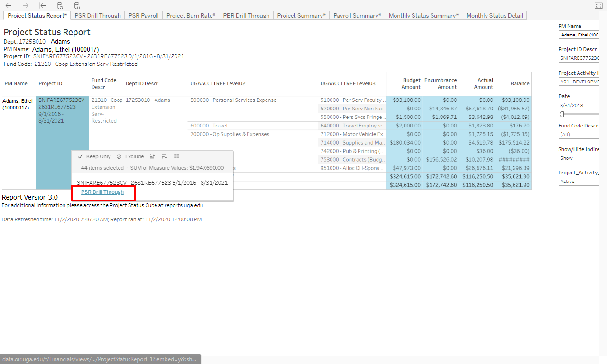This screenshot has height=364, width=607.
Task: Open the PSR Drill Through link in tooltip
Action: [x=102, y=192]
